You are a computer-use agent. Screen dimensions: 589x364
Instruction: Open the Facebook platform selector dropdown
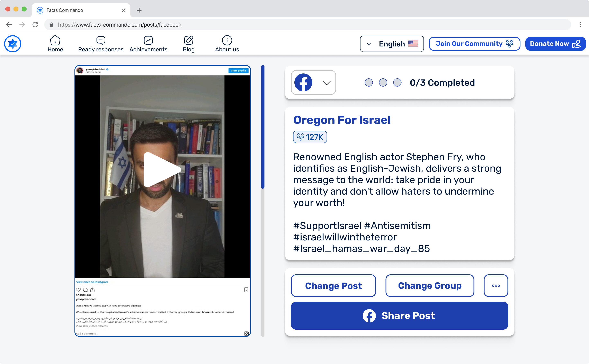click(x=313, y=83)
